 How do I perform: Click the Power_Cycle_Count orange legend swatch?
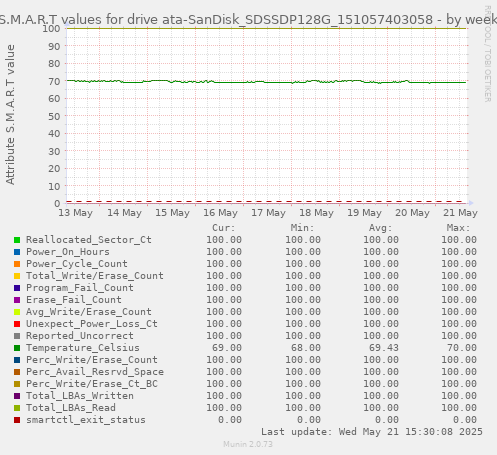(x=17, y=264)
